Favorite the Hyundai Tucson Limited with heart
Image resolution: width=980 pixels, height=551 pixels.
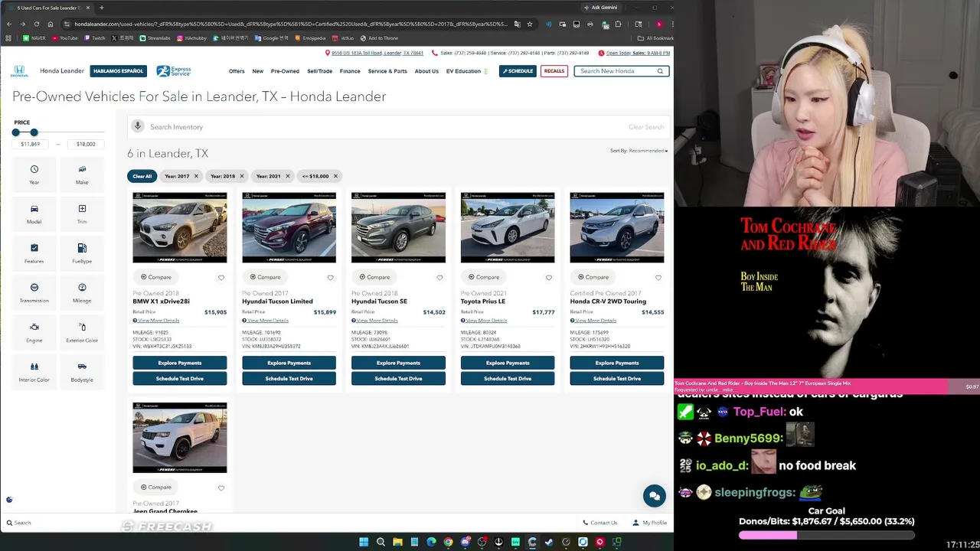tap(331, 277)
